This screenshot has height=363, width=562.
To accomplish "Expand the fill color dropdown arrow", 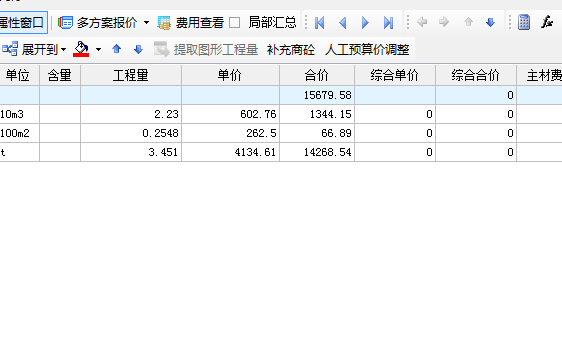I will (x=98, y=49).
